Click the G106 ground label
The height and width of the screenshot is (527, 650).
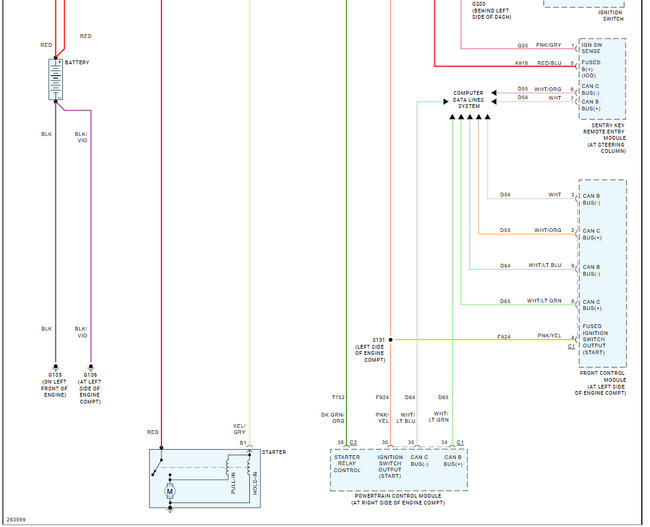(90, 388)
